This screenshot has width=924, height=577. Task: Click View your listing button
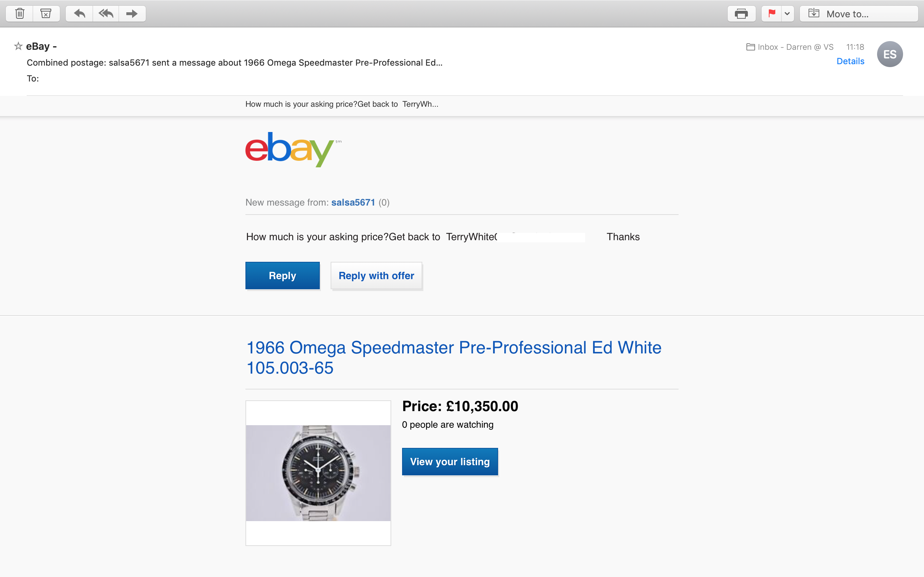click(x=450, y=461)
